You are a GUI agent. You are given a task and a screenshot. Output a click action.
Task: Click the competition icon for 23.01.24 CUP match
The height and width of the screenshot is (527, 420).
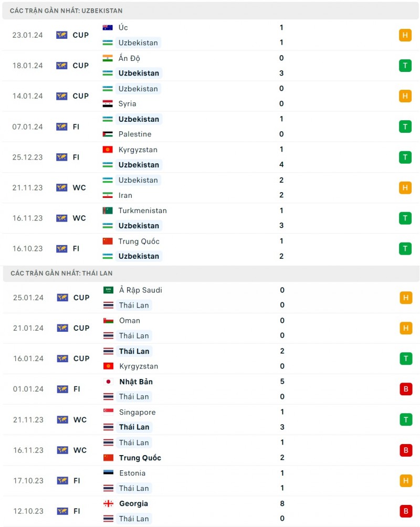coord(62,35)
